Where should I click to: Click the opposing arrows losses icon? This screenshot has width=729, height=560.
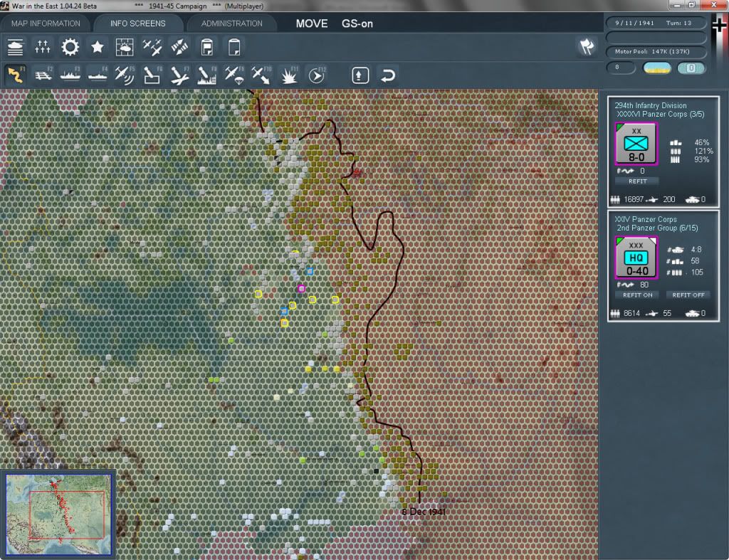pos(179,47)
